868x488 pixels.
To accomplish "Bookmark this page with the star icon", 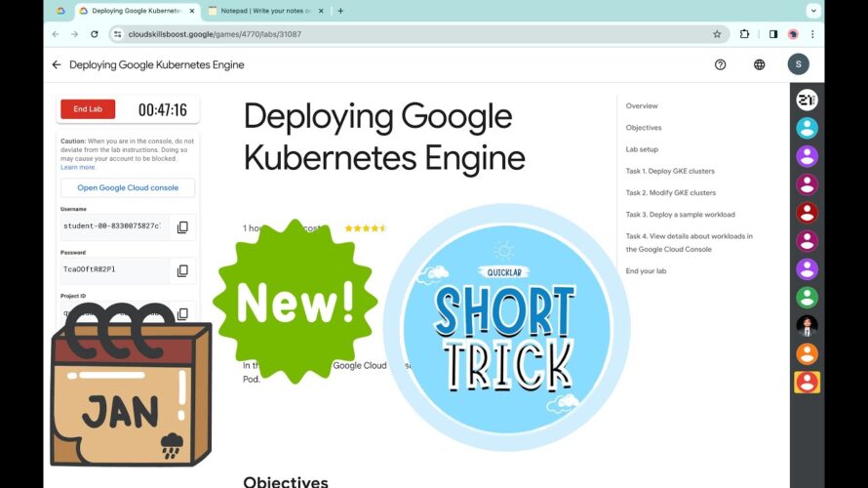I will tap(717, 34).
